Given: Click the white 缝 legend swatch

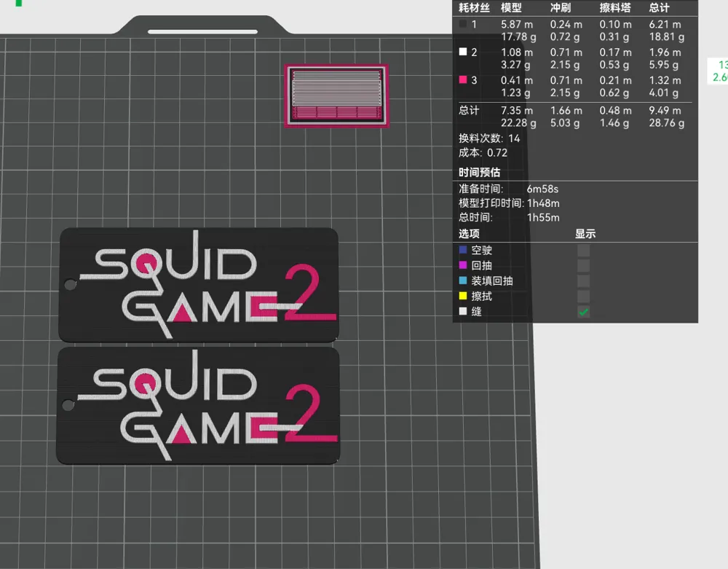Looking at the screenshot, I should [463, 311].
